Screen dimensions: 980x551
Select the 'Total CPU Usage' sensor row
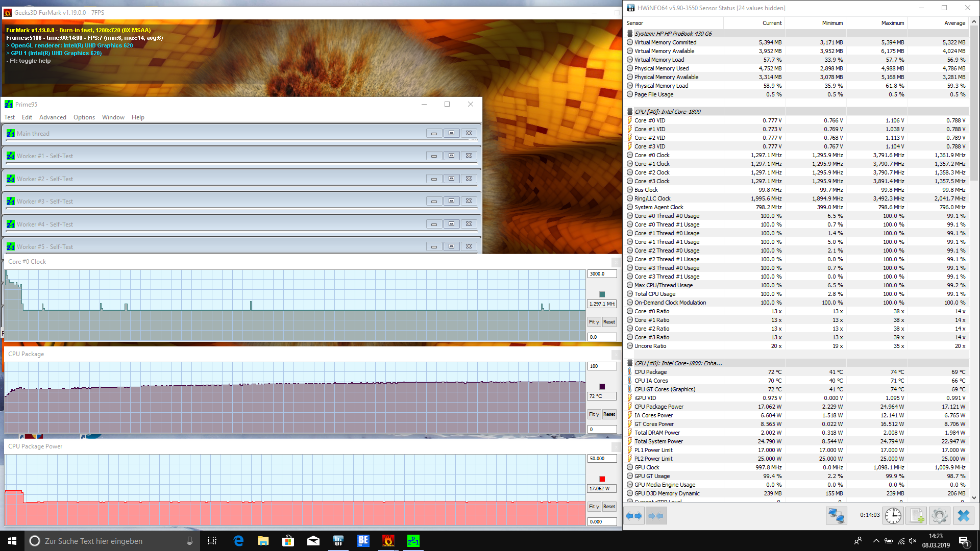(x=797, y=294)
